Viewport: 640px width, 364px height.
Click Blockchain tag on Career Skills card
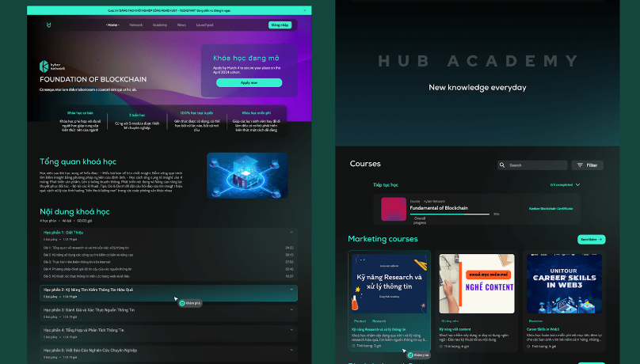coord(536,321)
